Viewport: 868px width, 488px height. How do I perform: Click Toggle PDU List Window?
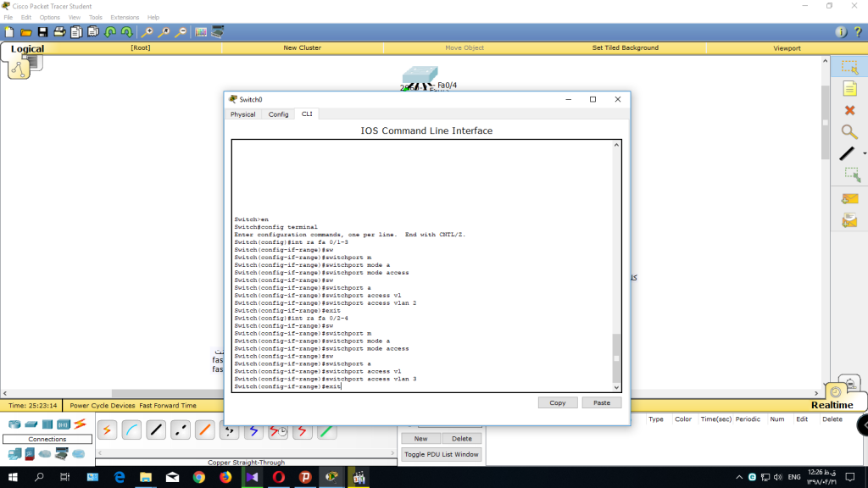pos(441,454)
